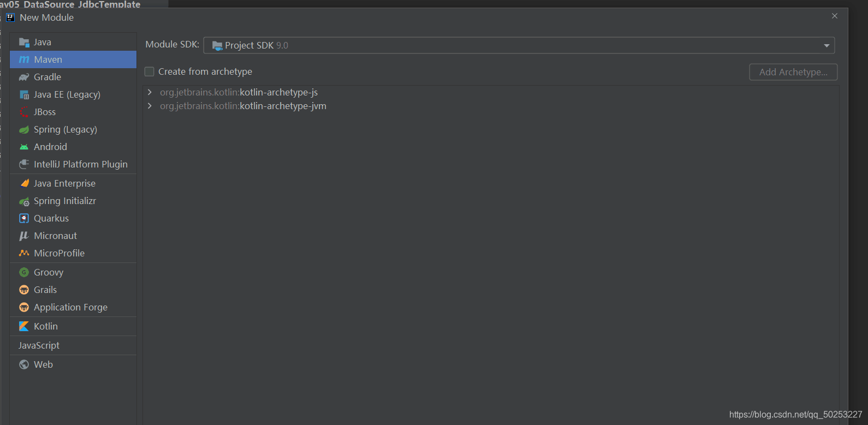Select org.jetbrains.kotlin:kotlin-archetype-js row
Viewport: 868px width, 425px height.
click(491, 92)
